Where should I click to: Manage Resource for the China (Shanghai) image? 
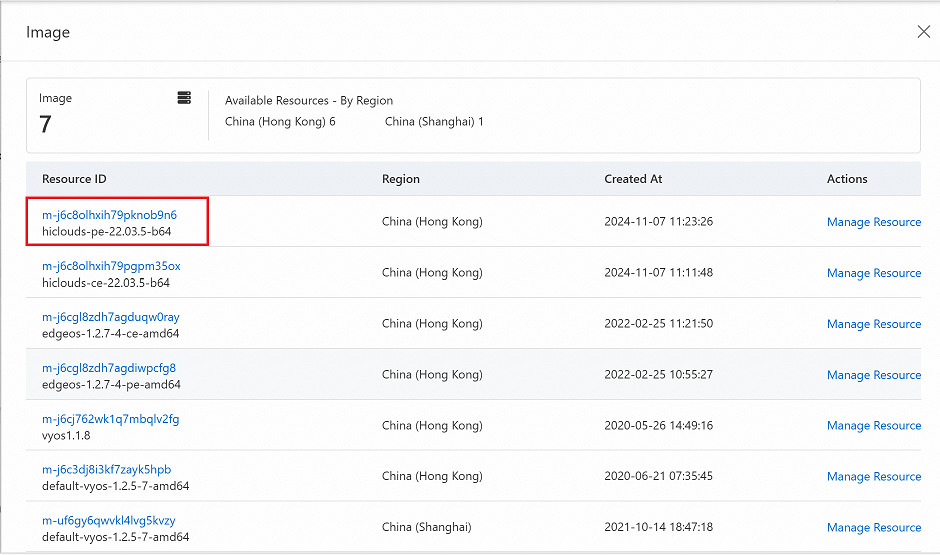(x=873, y=527)
